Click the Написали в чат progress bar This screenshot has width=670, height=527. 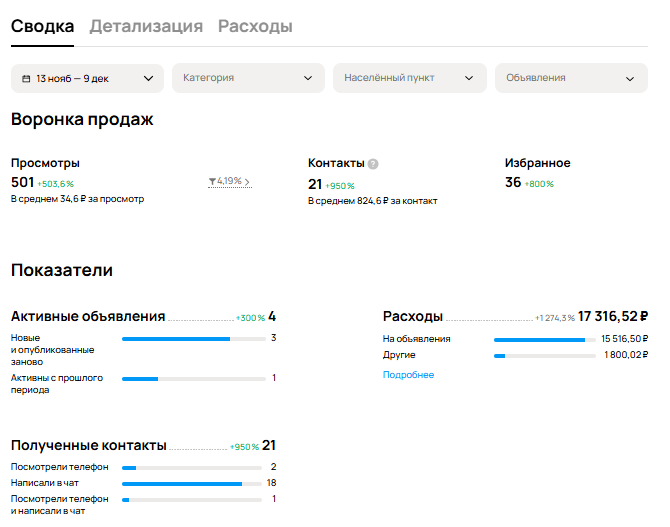click(x=191, y=483)
